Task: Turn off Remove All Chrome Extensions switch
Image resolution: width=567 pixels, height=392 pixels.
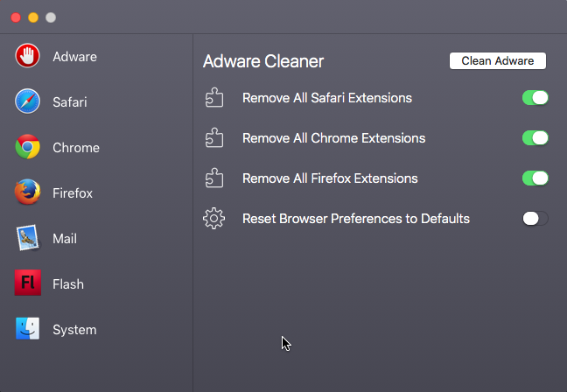Action: [535, 138]
